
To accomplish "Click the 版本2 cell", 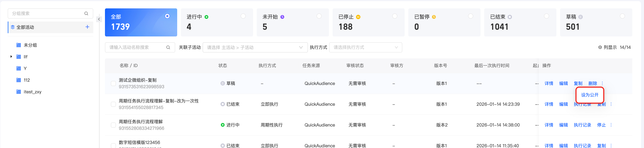I will [x=442, y=125].
